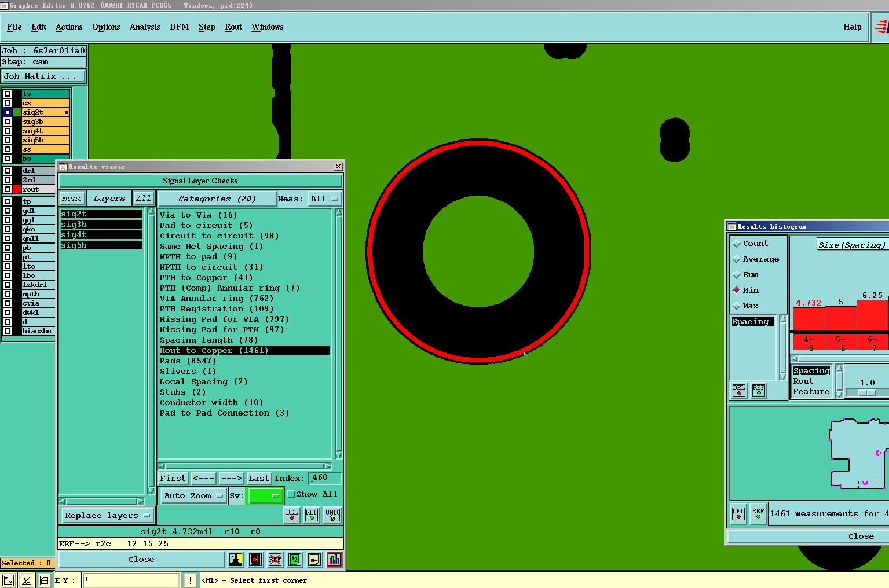Open the Rout menu
The height and width of the screenshot is (588, 889).
pyautogui.click(x=233, y=27)
